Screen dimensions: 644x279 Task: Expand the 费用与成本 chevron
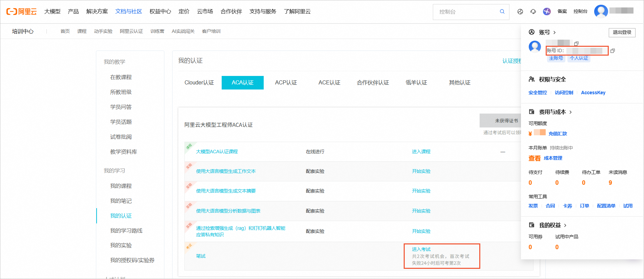coord(571,112)
